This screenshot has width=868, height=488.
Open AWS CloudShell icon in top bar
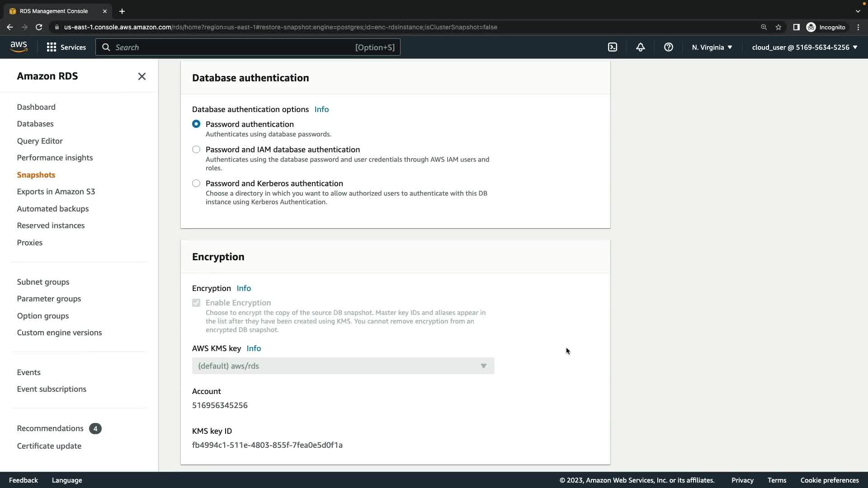(613, 47)
